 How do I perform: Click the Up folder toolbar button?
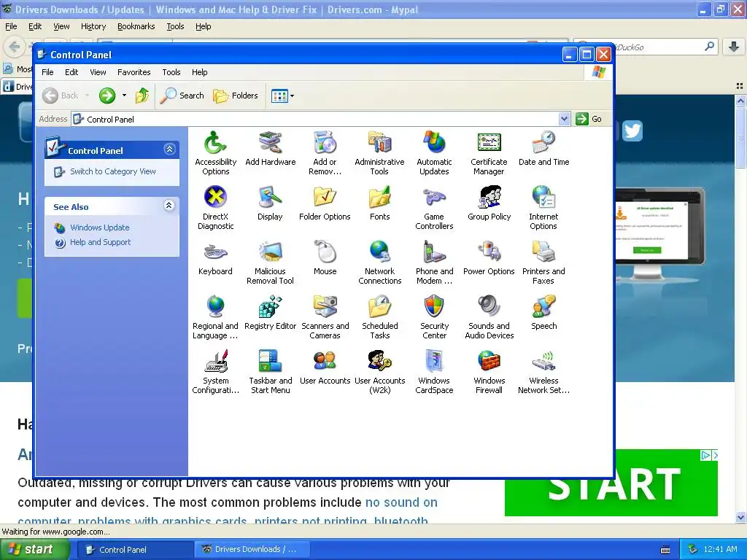(142, 96)
